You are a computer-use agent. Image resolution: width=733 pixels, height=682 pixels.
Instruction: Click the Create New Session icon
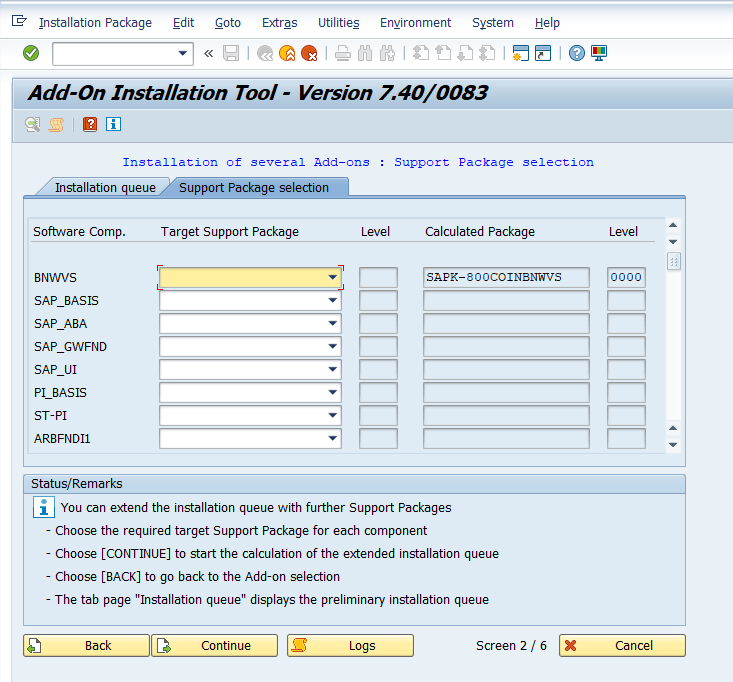[520, 53]
